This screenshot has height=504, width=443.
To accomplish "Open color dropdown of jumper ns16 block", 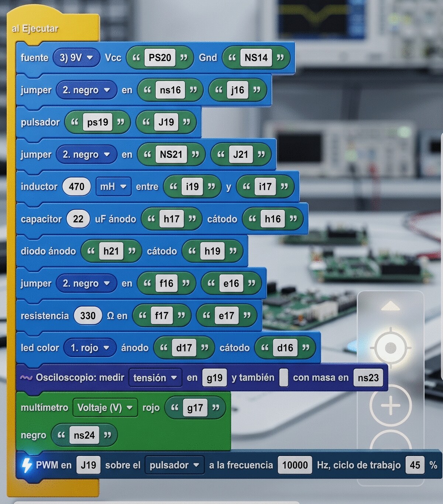I will (x=86, y=90).
